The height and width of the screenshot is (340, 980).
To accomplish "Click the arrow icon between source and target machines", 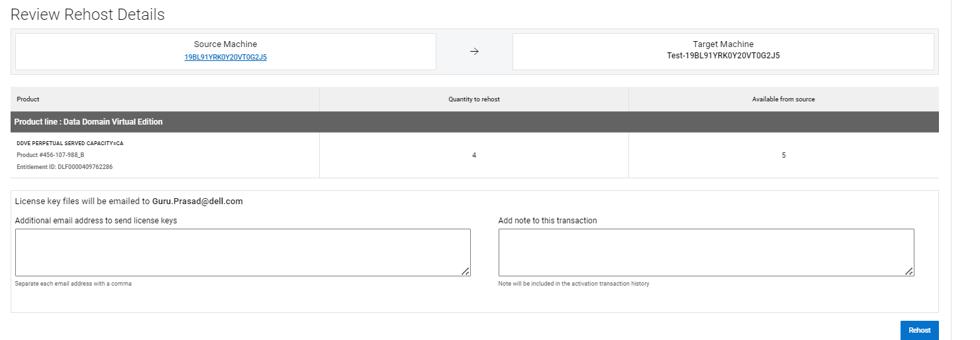I will tap(474, 52).
